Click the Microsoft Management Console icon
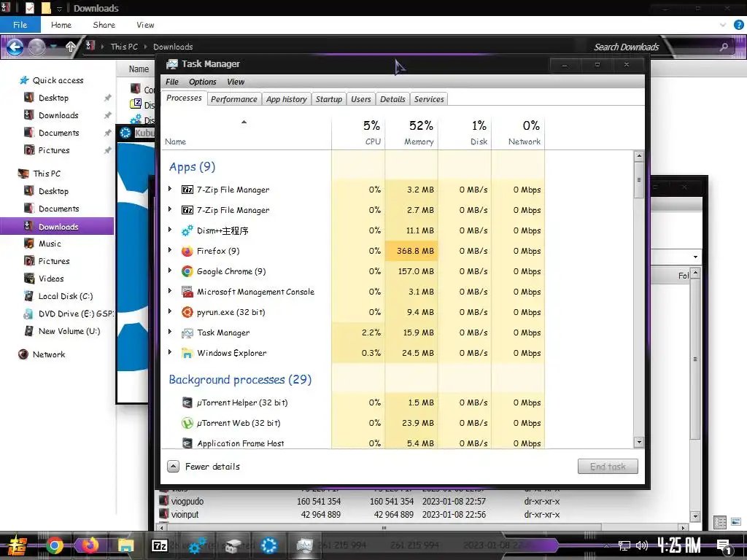This screenshot has width=747, height=560. (187, 292)
